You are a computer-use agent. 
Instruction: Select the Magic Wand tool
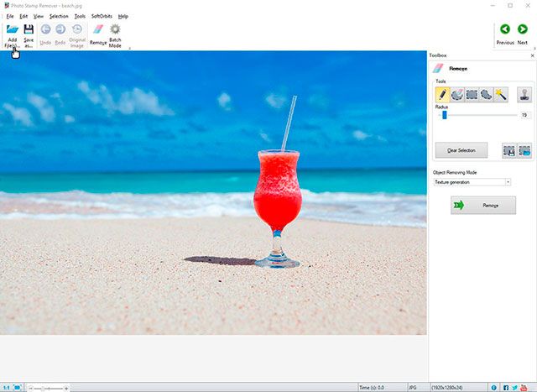pos(501,95)
